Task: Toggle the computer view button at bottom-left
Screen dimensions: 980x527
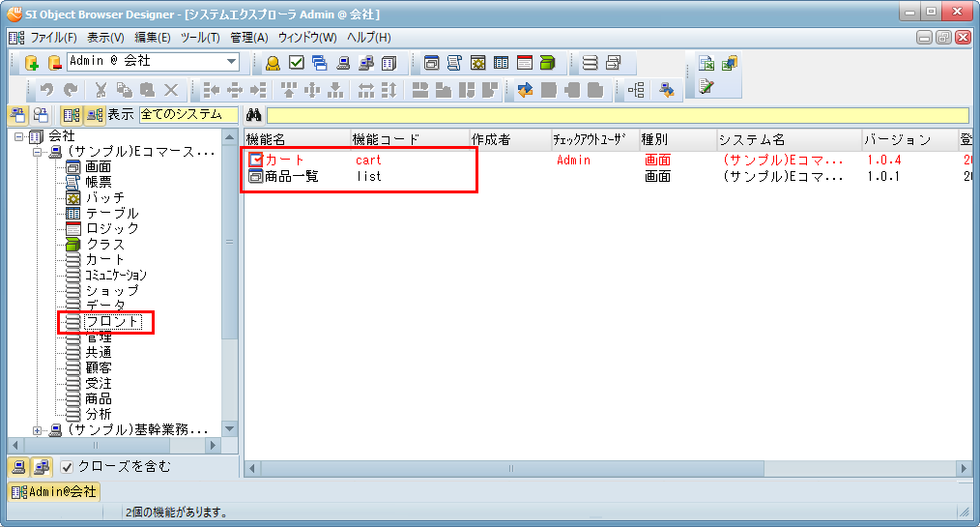Action: tap(18, 467)
